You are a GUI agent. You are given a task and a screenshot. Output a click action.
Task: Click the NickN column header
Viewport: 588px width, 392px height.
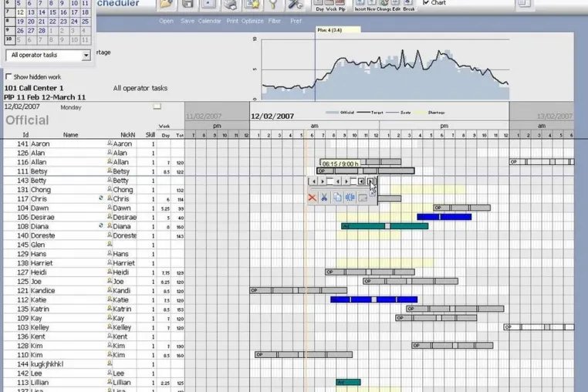pyautogui.click(x=127, y=135)
